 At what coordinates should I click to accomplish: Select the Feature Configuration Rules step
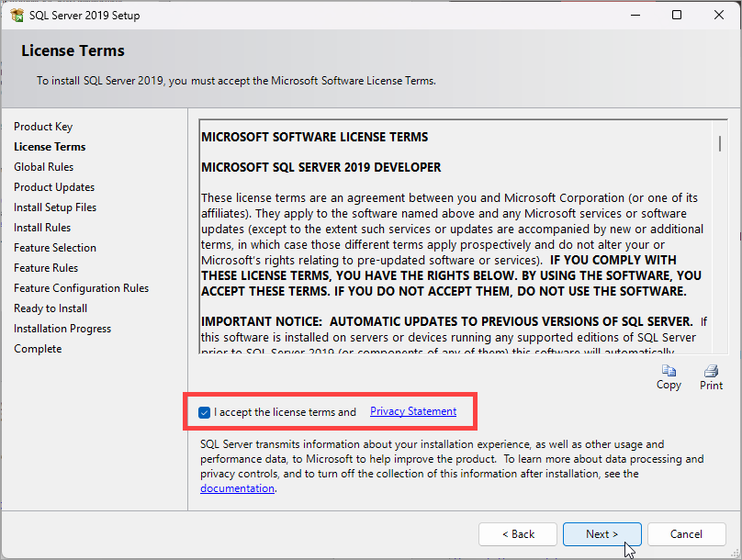point(81,288)
